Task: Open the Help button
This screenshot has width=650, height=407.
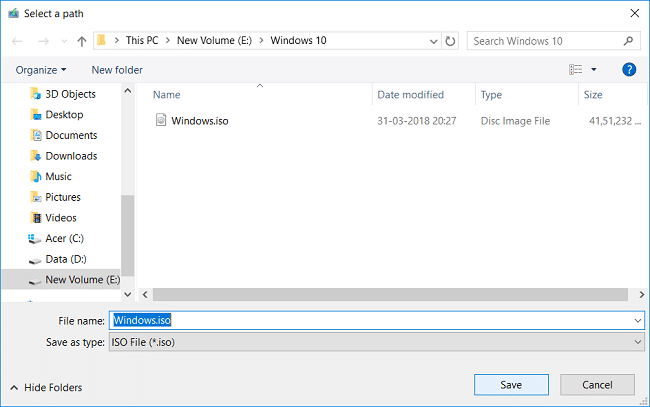Action: (x=629, y=69)
